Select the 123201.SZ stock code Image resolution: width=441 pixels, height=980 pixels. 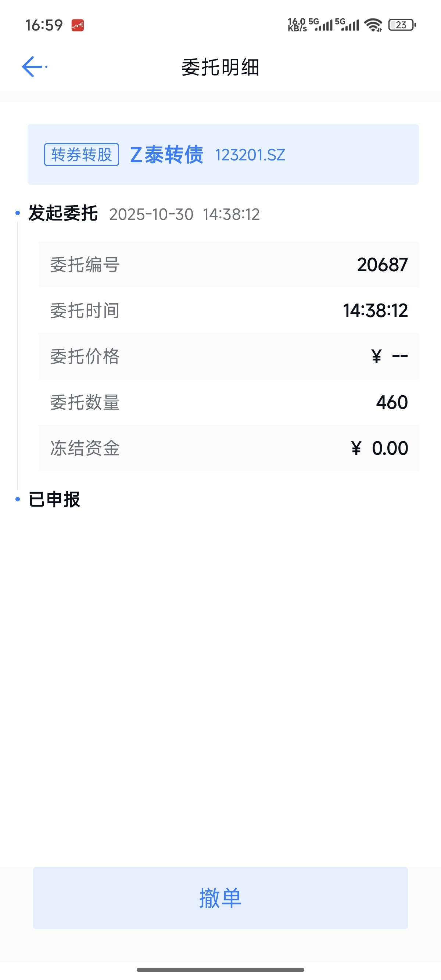(250, 155)
